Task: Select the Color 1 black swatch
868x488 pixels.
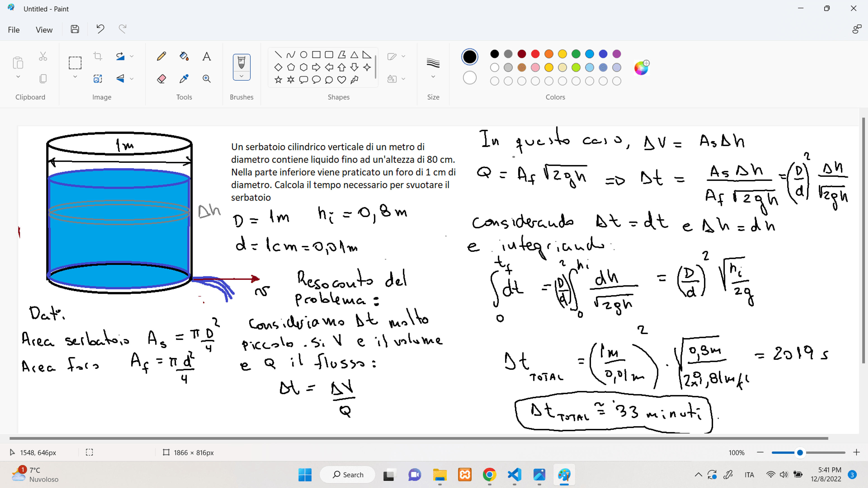Action: tap(469, 56)
